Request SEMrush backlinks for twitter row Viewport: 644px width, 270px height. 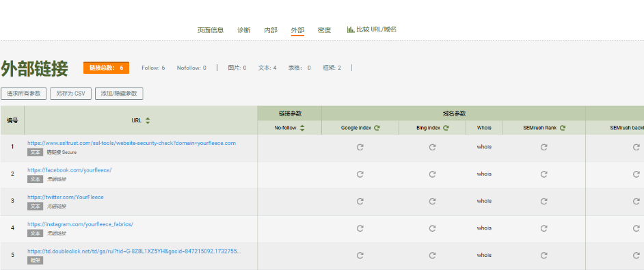(636, 202)
